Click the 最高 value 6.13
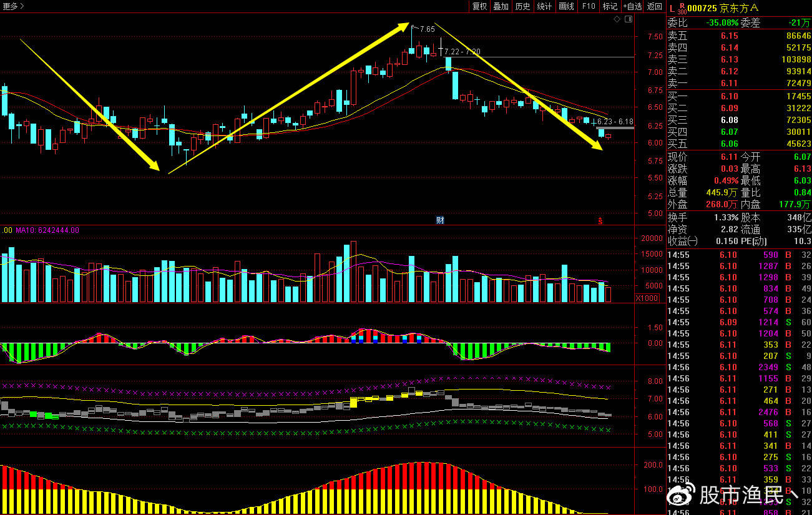 coord(803,169)
